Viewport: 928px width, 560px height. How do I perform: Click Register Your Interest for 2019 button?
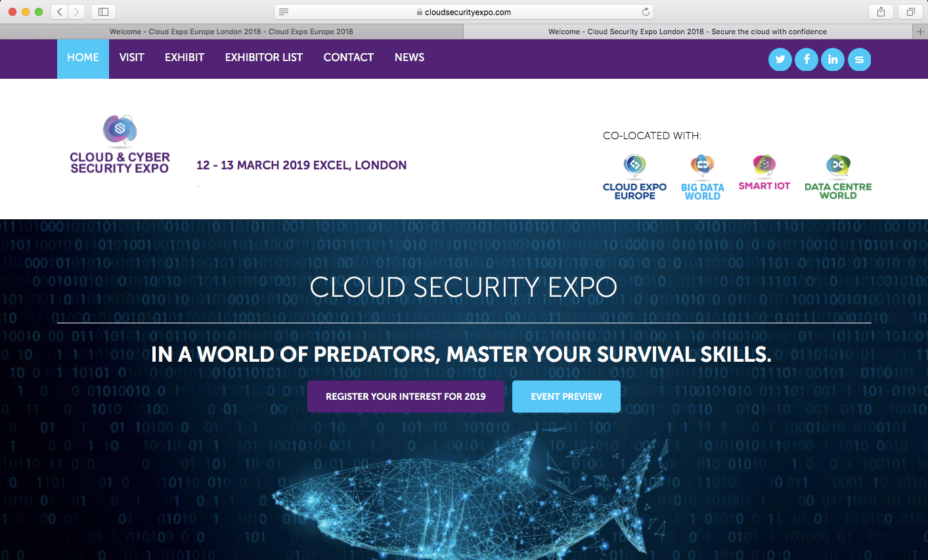coord(406,397)
